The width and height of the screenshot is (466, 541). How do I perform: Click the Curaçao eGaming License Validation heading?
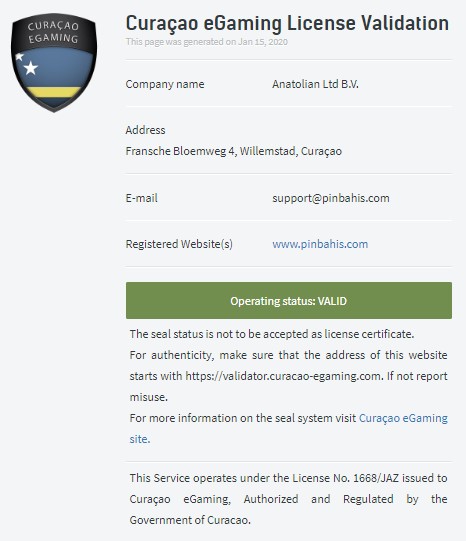(x=287, y=23)
